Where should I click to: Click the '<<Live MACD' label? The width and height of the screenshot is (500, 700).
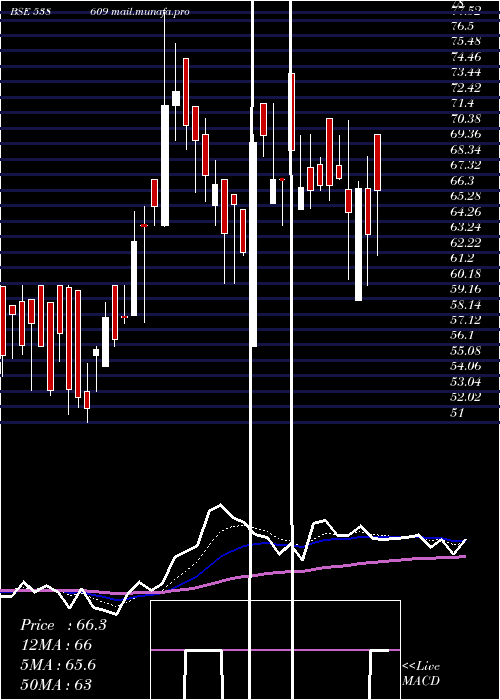coord(421,673)
